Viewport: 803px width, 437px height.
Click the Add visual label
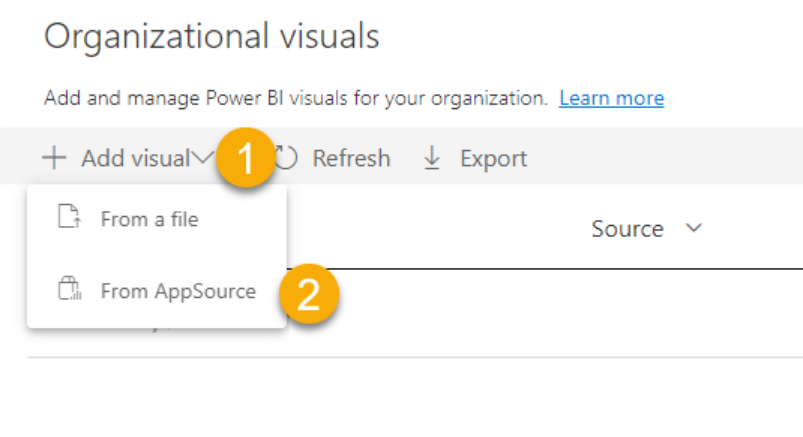click(x=136, y=158)
